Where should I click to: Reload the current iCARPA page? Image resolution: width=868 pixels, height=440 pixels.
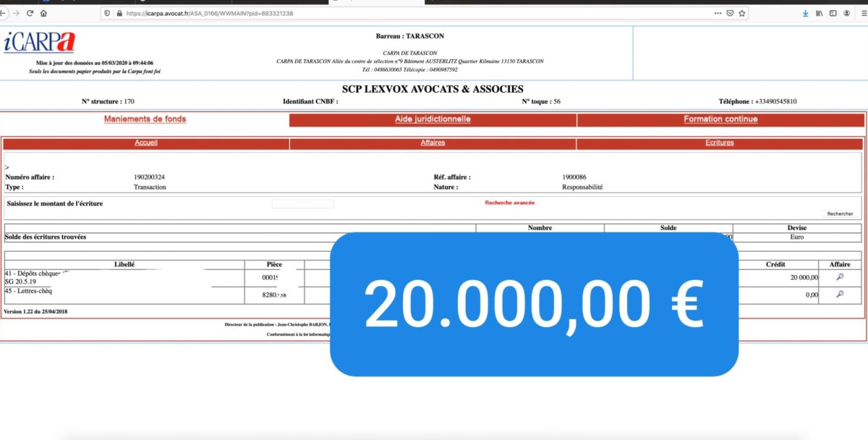[x=30, y=13]
